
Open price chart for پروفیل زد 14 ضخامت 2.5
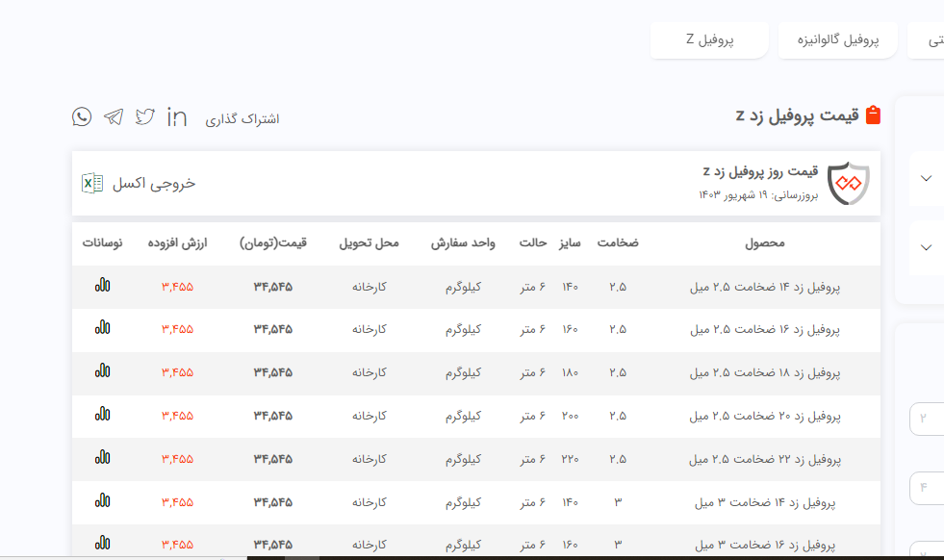coord(103,286)
